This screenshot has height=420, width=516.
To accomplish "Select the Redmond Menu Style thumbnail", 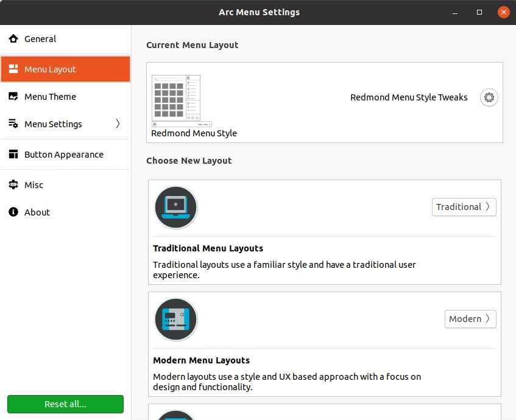I will (177, 101).
